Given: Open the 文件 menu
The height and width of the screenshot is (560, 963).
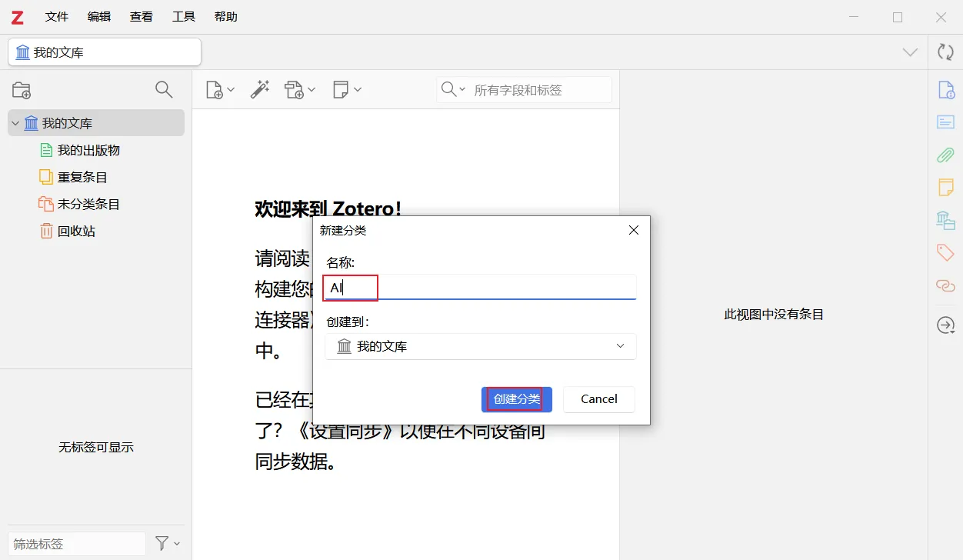Looking at the screenshot, I should 57,16.
